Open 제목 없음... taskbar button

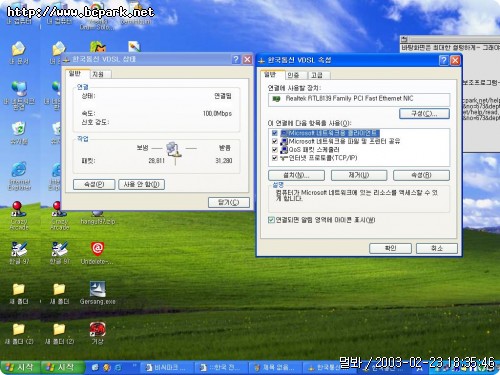point(276,368)
